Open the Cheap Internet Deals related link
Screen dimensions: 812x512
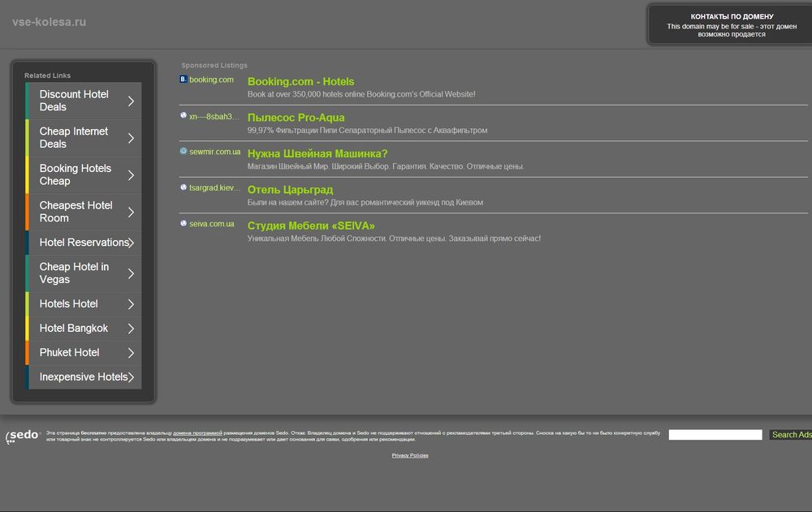click(x=84, y=138)
